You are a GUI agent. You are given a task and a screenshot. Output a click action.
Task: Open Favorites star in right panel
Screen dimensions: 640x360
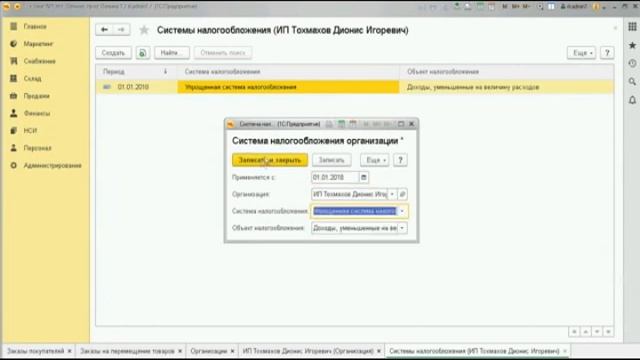(x=632, y=45)
